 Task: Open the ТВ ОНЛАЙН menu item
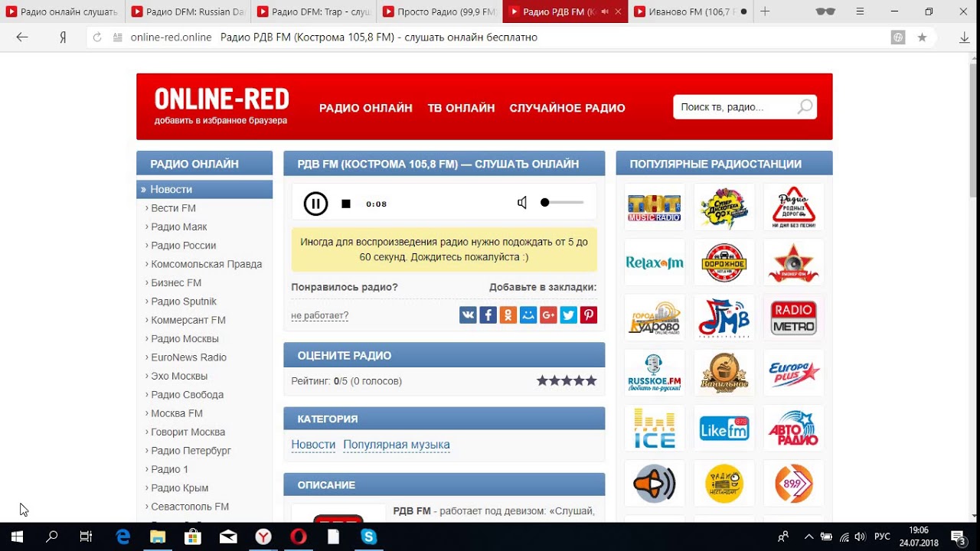(462, 108)
